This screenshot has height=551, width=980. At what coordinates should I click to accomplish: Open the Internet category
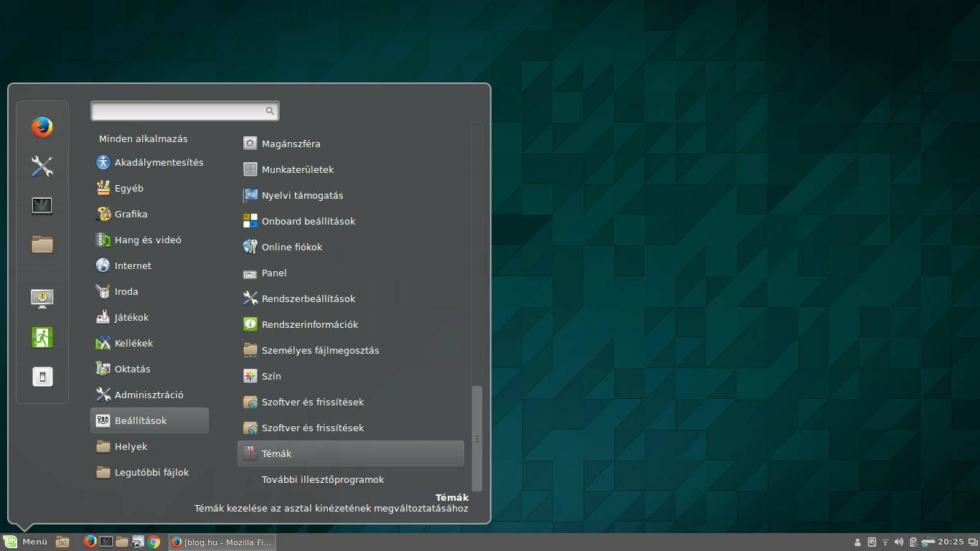point(149,265)
